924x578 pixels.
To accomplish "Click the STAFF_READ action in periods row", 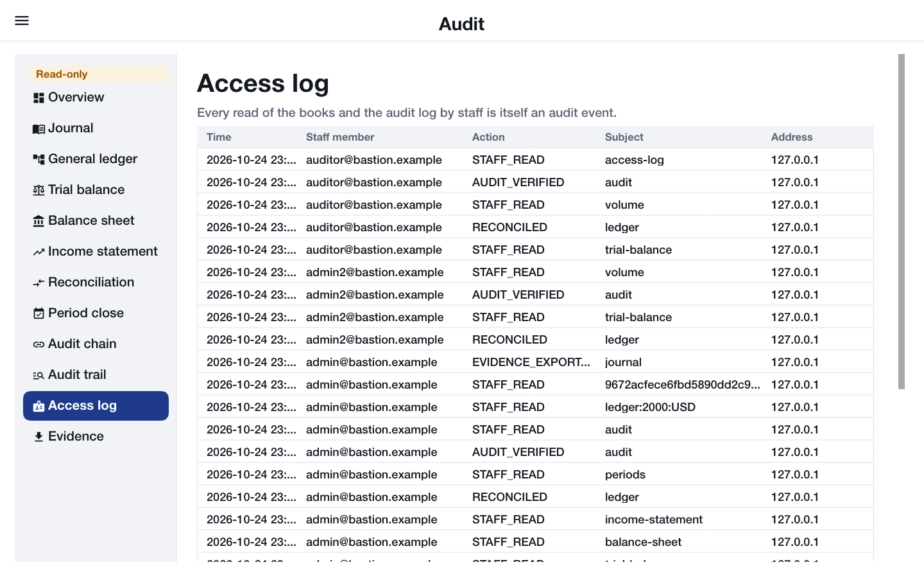I will click(x=508, y=475).
